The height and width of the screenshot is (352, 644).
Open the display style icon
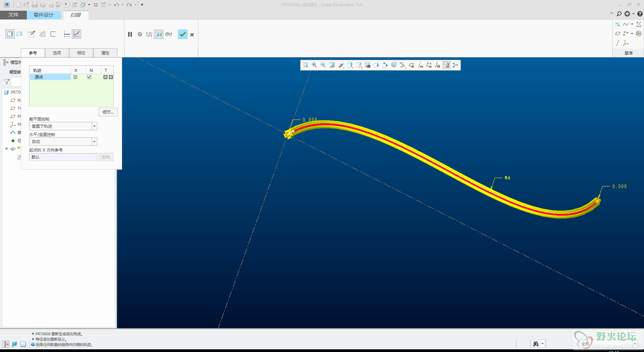[350, 65]
